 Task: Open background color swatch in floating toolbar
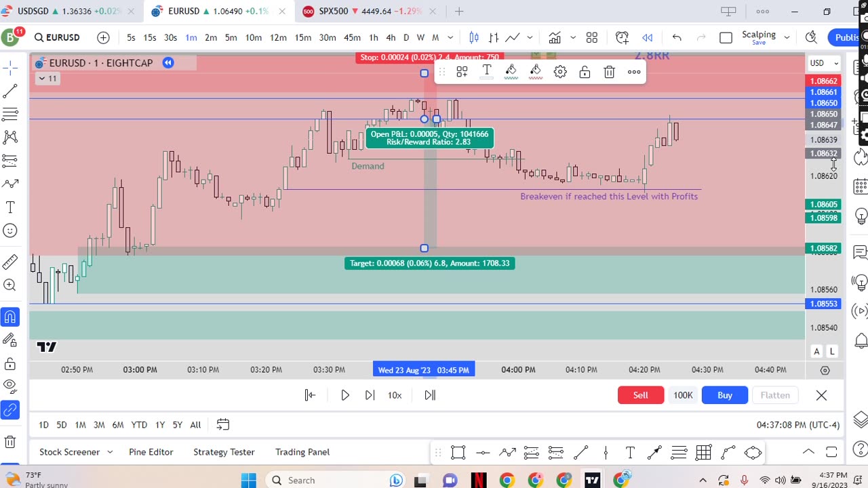536,72
